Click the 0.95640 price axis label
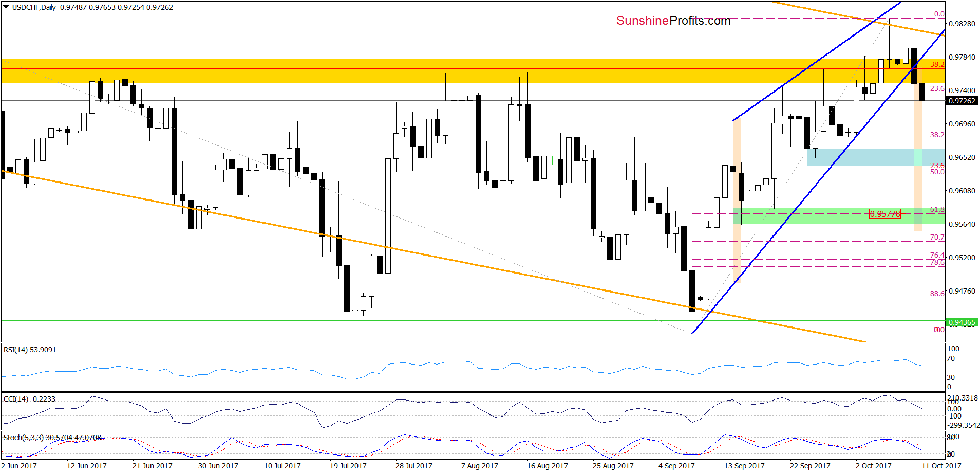 point(962,224)
